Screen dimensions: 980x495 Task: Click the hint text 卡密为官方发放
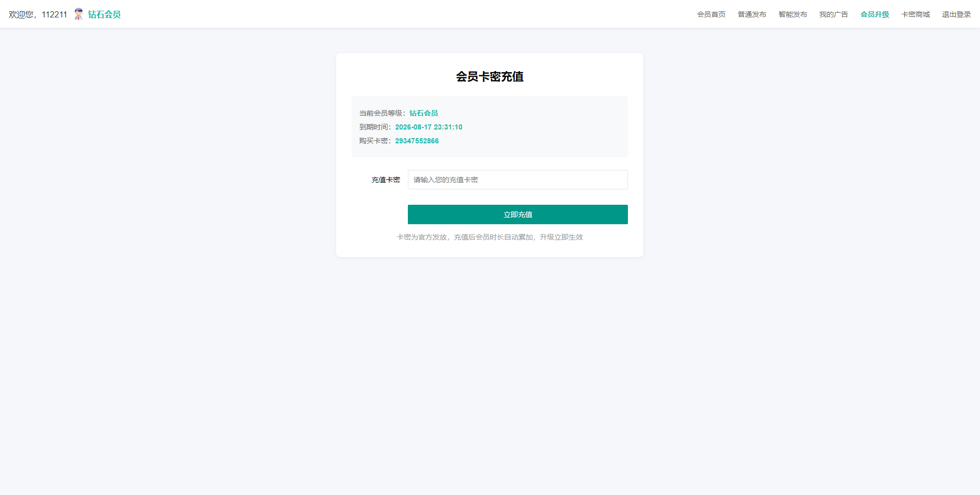422,237
